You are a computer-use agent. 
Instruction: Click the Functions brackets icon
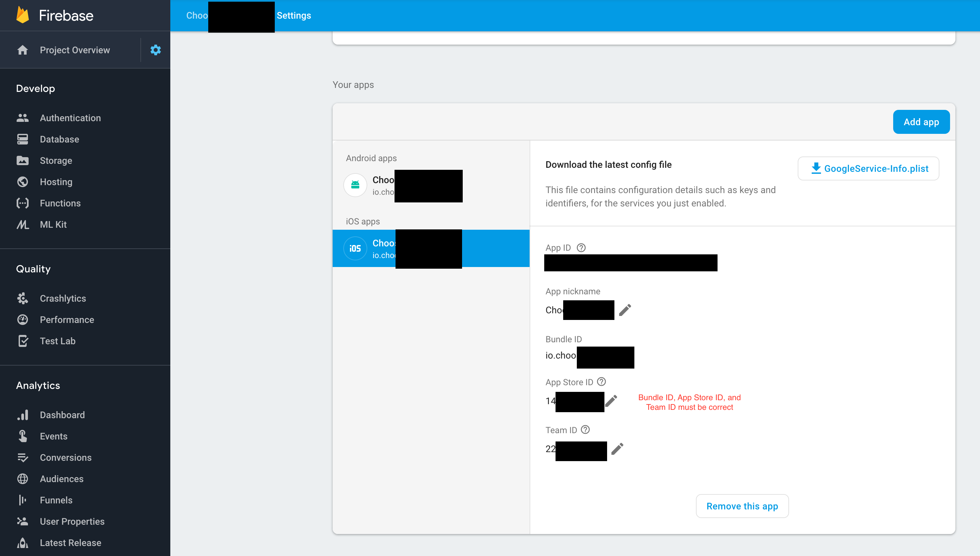(23, 203)
